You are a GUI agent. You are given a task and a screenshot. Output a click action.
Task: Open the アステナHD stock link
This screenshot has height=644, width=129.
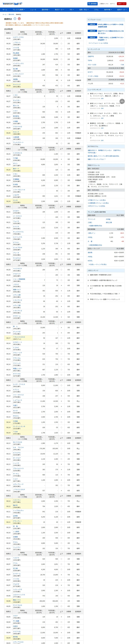[x=18, y=127]
